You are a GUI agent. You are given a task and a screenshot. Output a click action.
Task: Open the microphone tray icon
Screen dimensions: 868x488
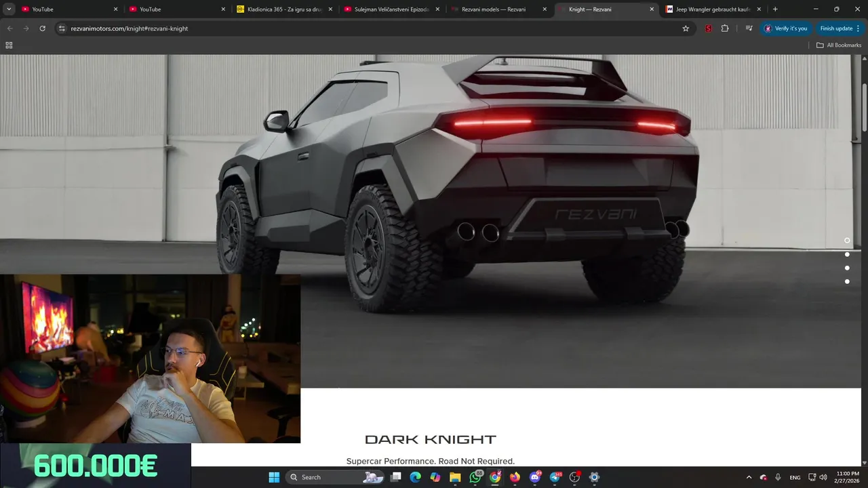[x=778, y=477]
